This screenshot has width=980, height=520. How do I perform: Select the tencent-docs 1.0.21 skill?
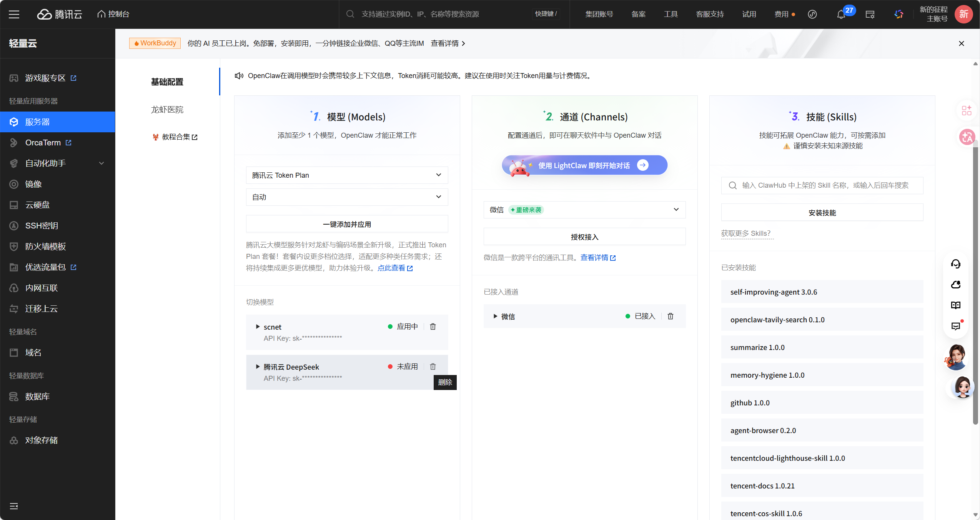pos(822,486)
